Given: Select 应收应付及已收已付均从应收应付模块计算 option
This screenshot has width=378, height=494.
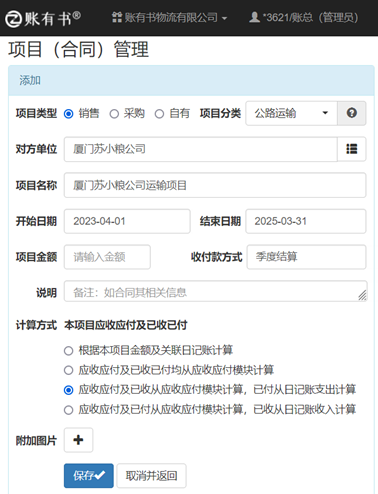Looking at the screenshot, I should click(x=69, y=370).
